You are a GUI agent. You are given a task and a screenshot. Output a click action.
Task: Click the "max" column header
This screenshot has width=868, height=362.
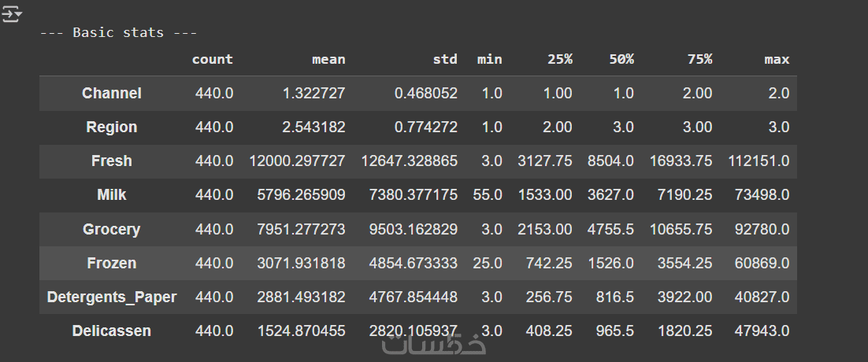tap(776, 59)
